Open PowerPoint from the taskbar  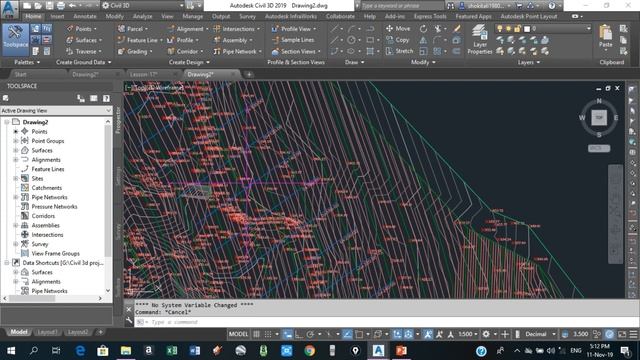click(x=401, y=351)
